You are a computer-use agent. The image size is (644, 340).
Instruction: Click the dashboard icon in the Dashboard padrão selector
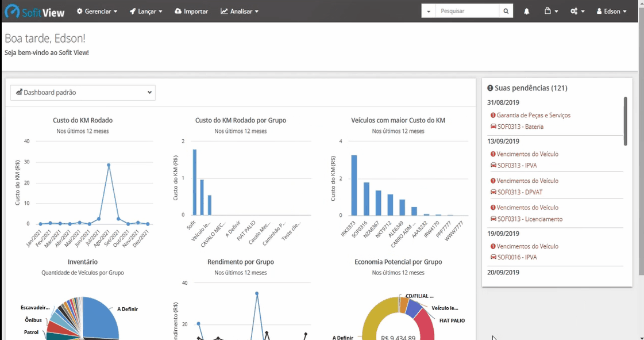(19, 92)
